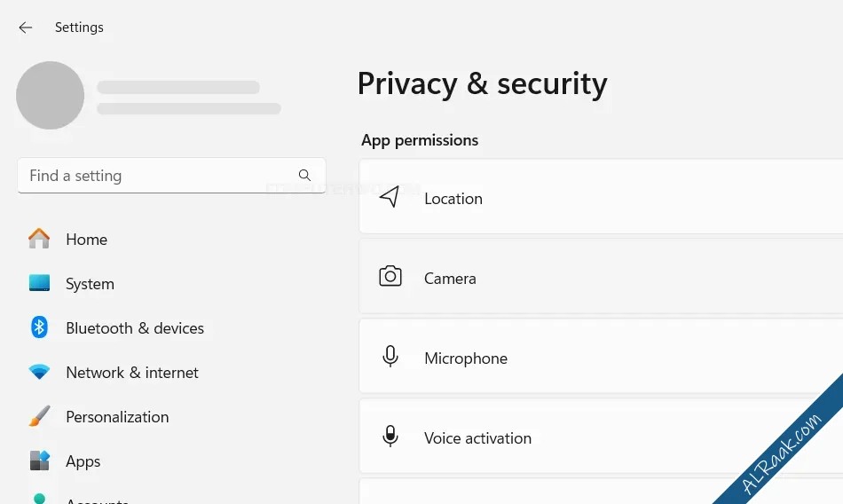The width and height of the screenshot is (843, 504).
Task: Click the back arrow in Settings
Action: click(x=25, y=28)
